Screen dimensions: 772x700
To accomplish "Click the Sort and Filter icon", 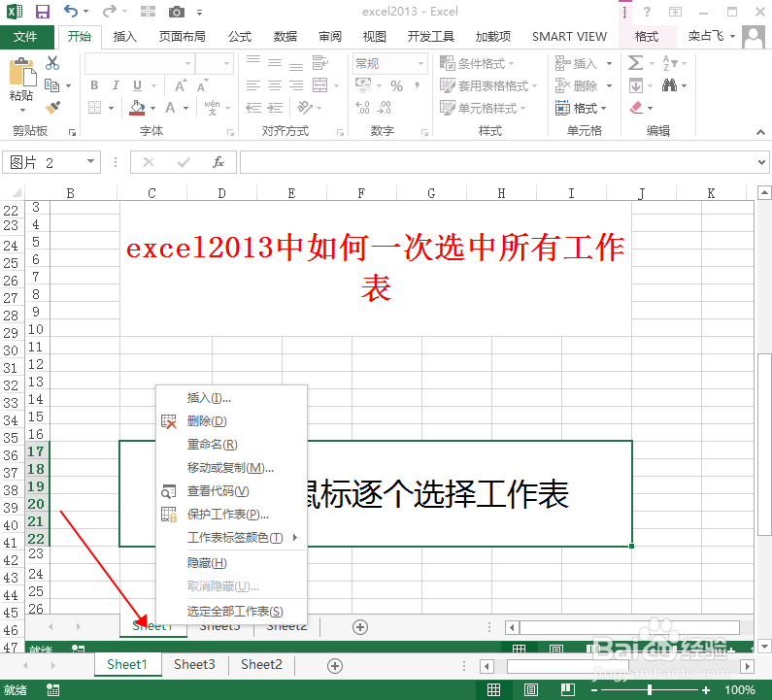I will coord(670,63).
